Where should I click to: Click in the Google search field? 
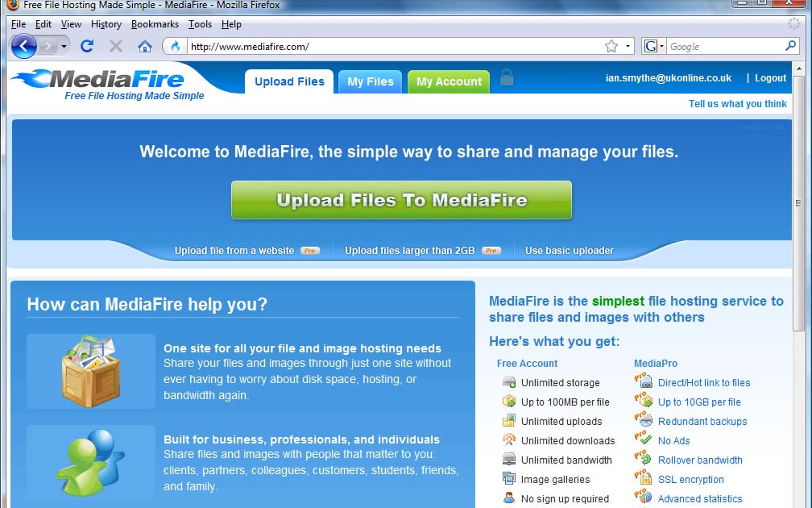(725, 47)
